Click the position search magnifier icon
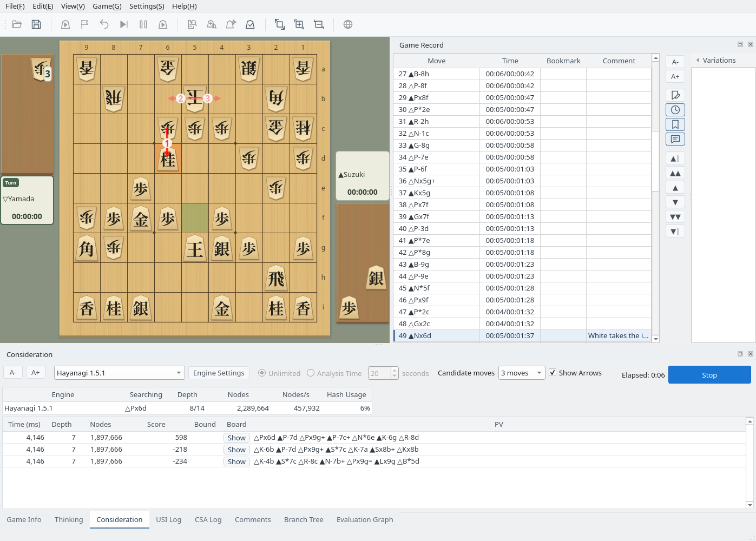756x541 pixels. [212, 24]
